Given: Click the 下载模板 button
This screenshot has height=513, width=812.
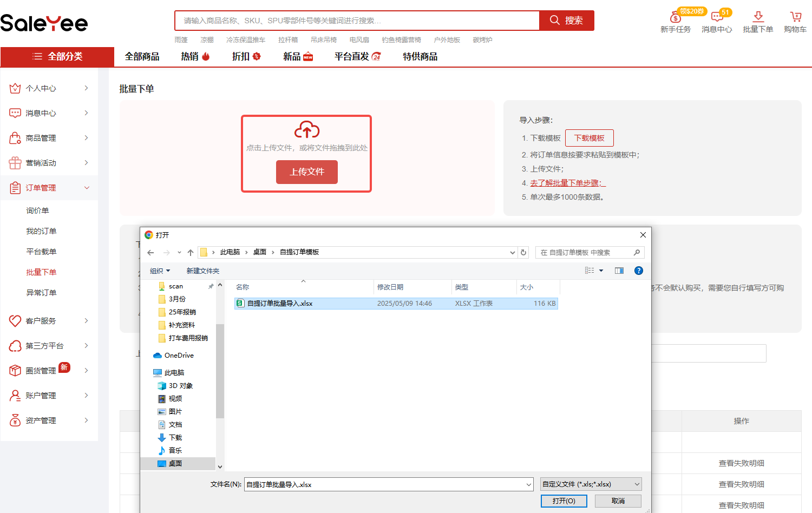Looking at the screenshot, I should (589, 138).
